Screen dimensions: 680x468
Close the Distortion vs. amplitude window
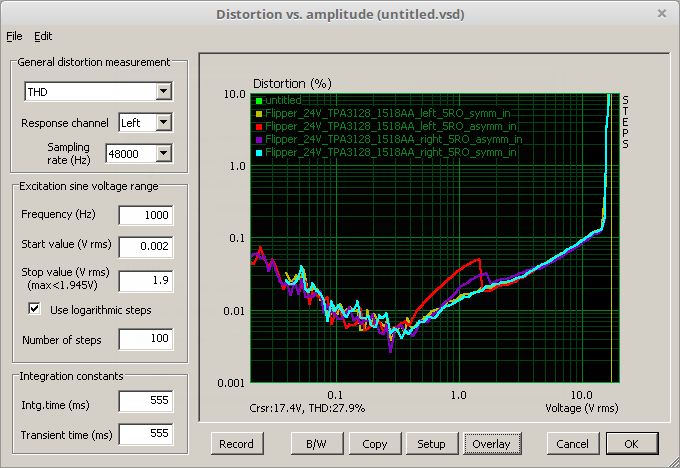[661, 13]
